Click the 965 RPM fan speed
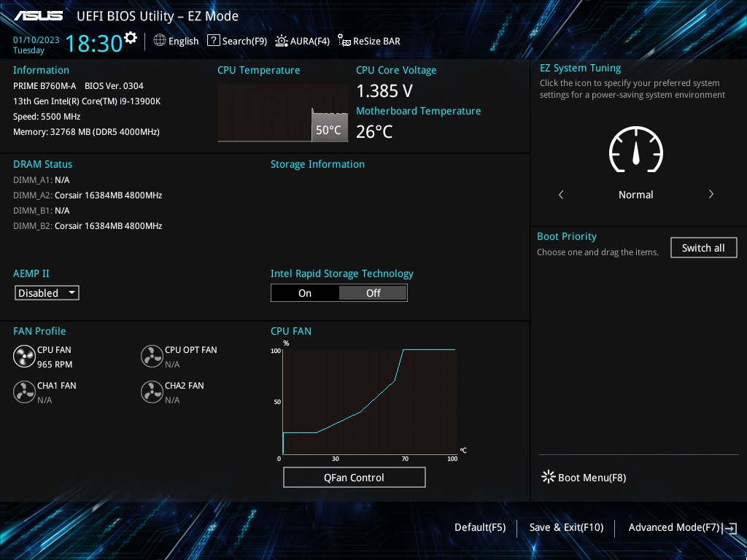This screenshot has height=560, width=747. point(55,365)
